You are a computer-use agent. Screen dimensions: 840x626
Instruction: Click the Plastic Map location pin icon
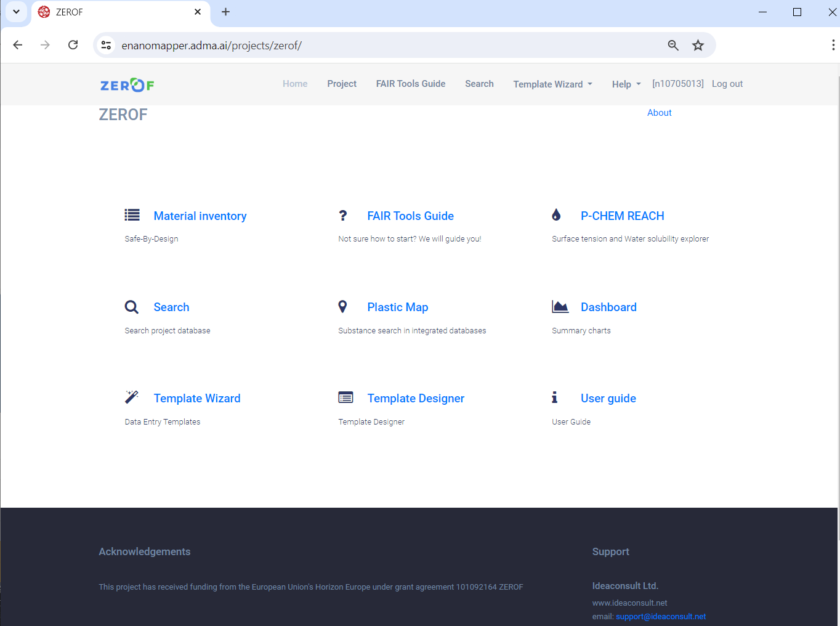[343, 306]
